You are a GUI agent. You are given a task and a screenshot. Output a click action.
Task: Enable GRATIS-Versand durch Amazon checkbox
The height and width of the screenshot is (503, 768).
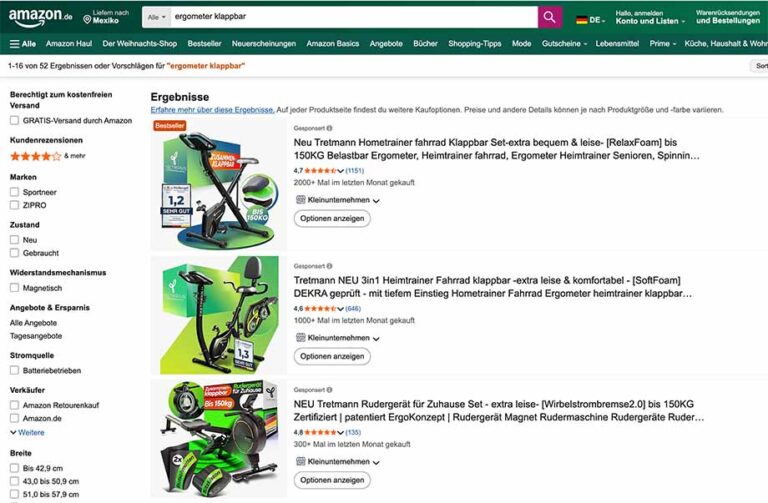pos(15,120)
